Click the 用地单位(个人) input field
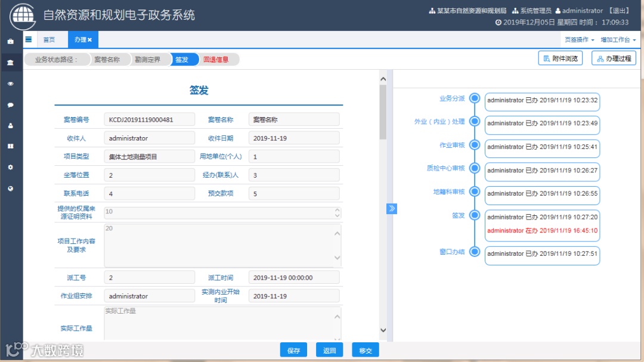This screenshot has width=644, height=362. pos(294,157)
